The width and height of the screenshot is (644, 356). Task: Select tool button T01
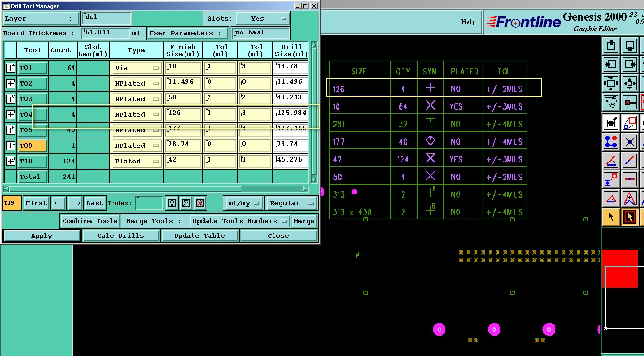(32, 68)
